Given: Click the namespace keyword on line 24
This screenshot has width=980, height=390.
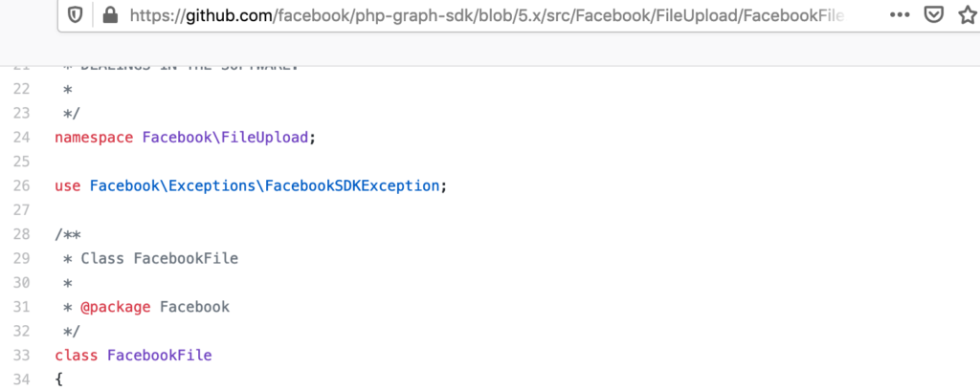Looking at the screenshot, I should [94, 138].
